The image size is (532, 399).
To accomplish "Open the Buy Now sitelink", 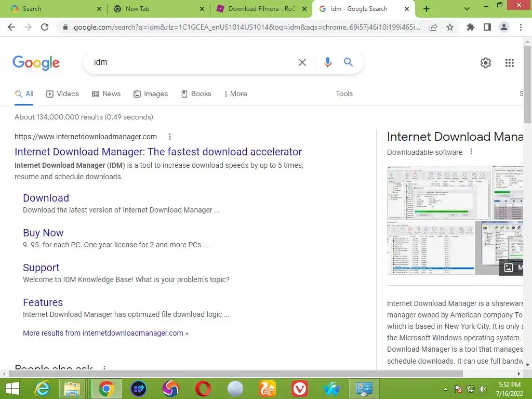I will [43, 233].
